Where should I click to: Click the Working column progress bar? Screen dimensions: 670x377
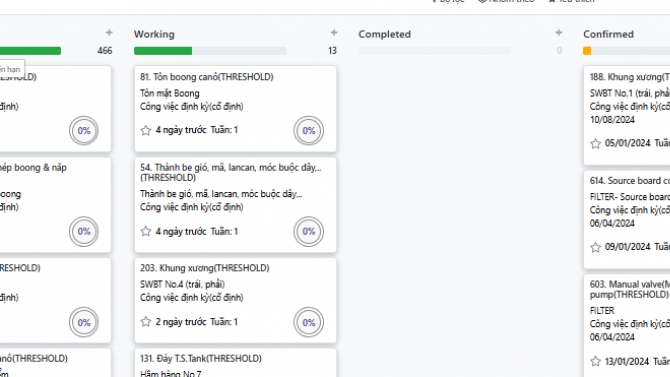point(210,51)
